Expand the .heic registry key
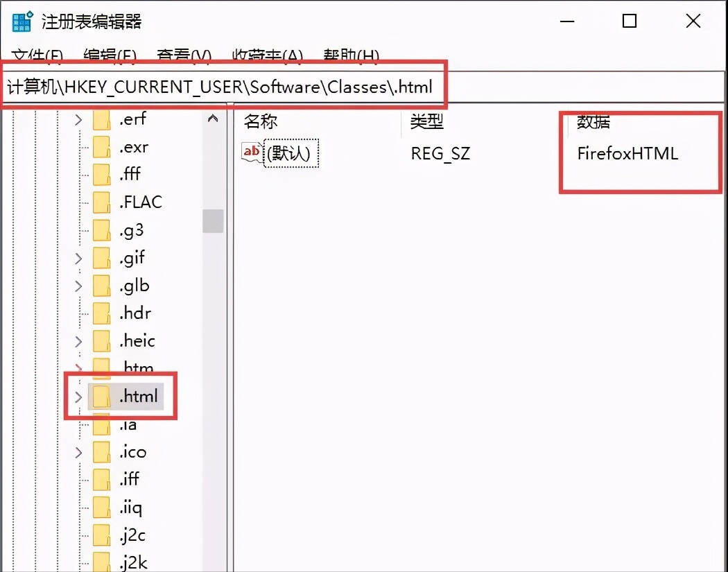Viewport: 728px width, 572px height. pos(78,341)
